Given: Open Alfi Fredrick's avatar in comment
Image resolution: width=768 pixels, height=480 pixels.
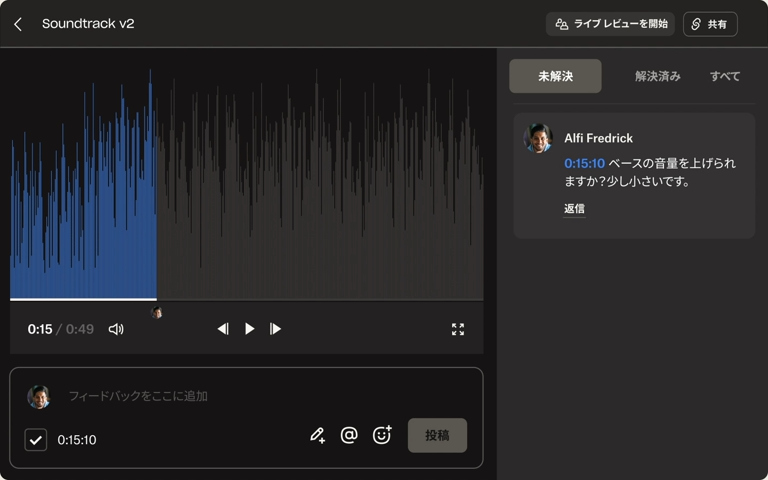Looking at the screenshot, I should tap(538, 139).
